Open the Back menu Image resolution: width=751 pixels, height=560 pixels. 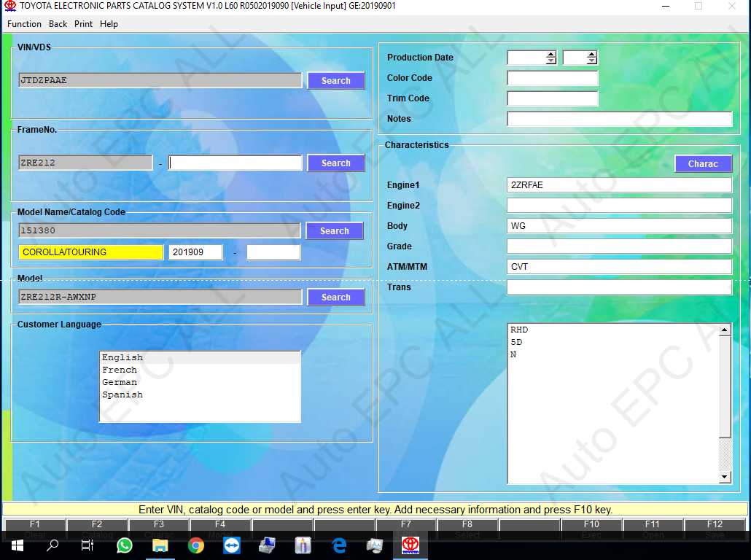click(x=58, y=24)
